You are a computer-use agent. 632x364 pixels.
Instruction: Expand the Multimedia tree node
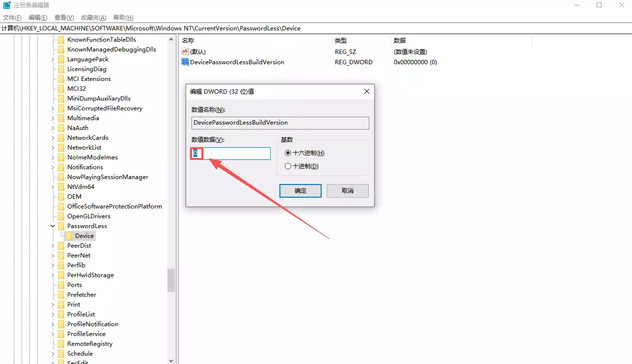(x=53, y=118)
